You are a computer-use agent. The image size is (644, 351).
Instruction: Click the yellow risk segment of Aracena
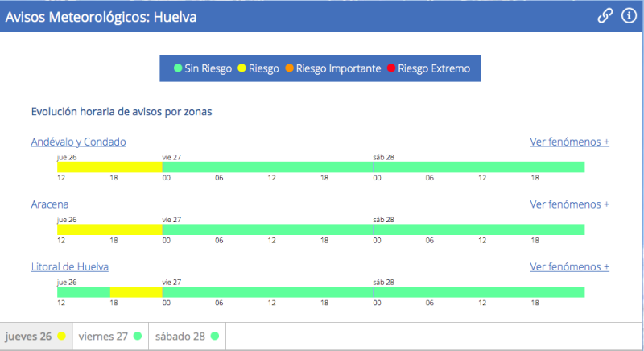[109, 229]
